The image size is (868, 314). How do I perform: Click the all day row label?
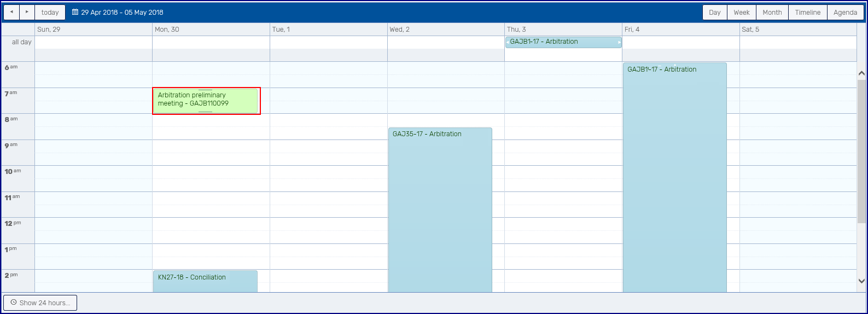tap(22, 42)
